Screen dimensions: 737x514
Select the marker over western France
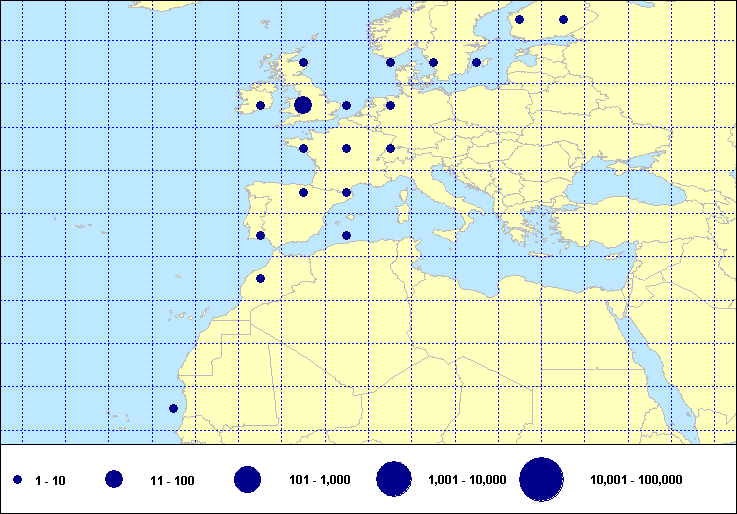(x=303, y=149)
